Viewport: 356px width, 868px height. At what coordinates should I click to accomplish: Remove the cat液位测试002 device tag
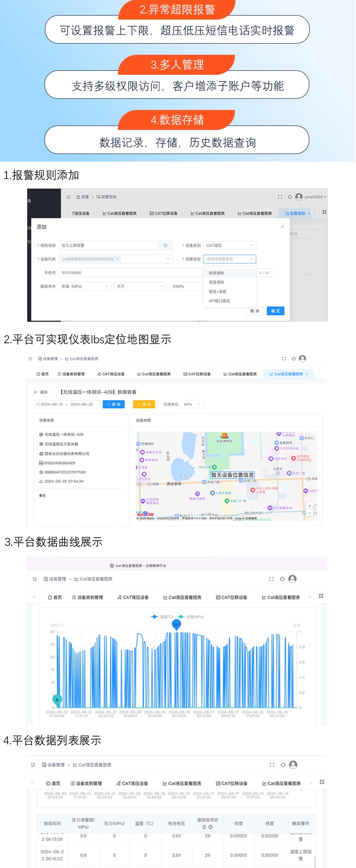[x=118, y=259]
